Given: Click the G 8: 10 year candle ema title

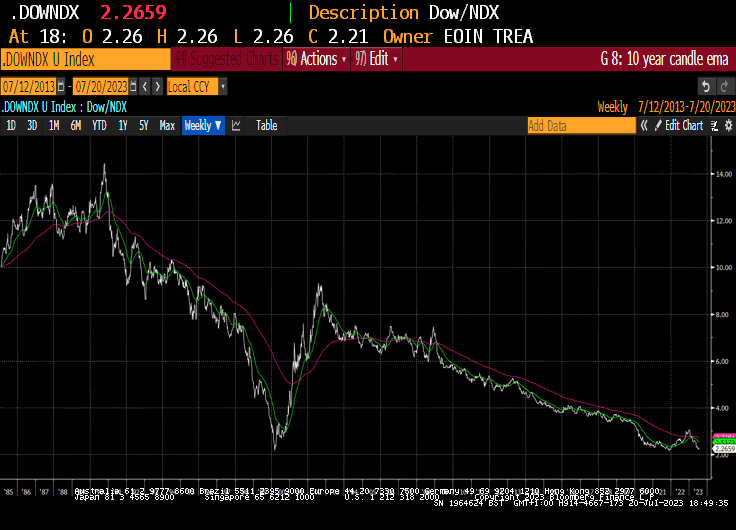Looking at the screenshot, I should click(664, 59).
